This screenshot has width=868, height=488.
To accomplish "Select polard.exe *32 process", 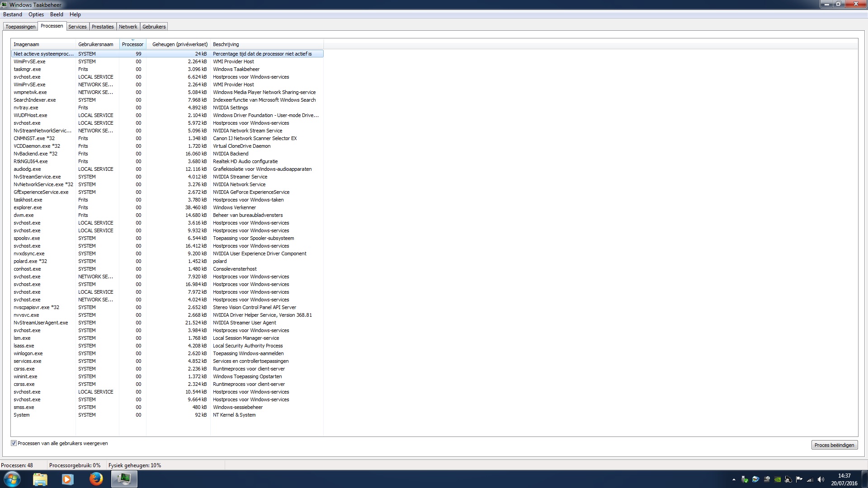I will (167, 261).
